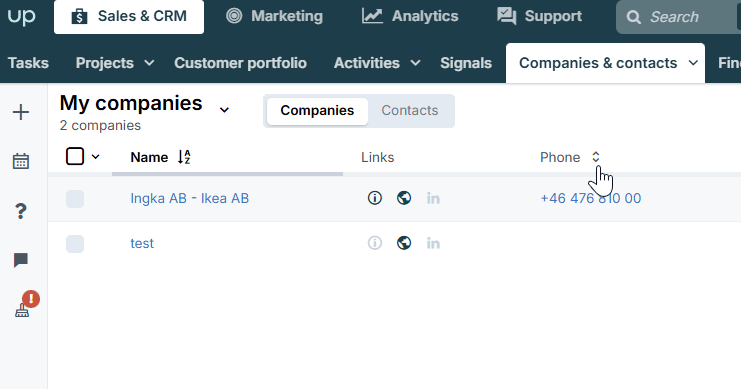Open the info icon for Ingka AB
The image size is (741, 389).
click(375, 198)
